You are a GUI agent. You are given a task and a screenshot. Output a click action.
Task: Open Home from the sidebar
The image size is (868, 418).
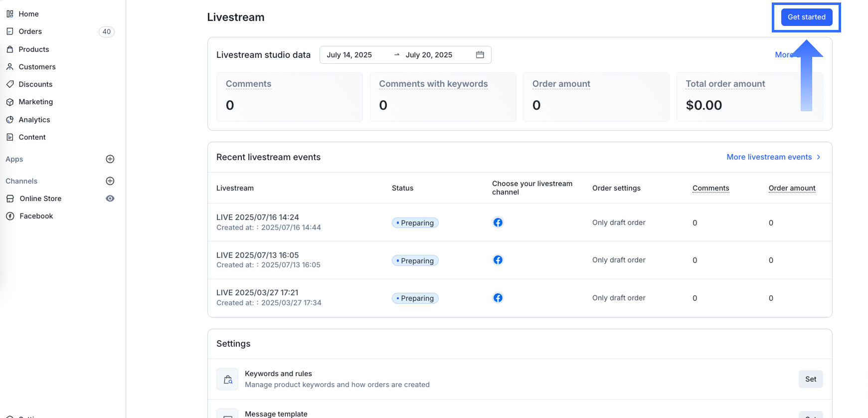(x=28, y=14)
